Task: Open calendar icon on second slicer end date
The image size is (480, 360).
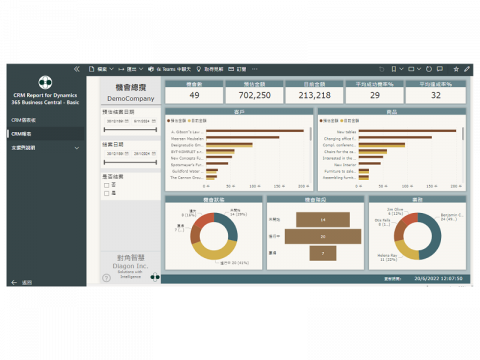Action: click(x=154, y=154)
